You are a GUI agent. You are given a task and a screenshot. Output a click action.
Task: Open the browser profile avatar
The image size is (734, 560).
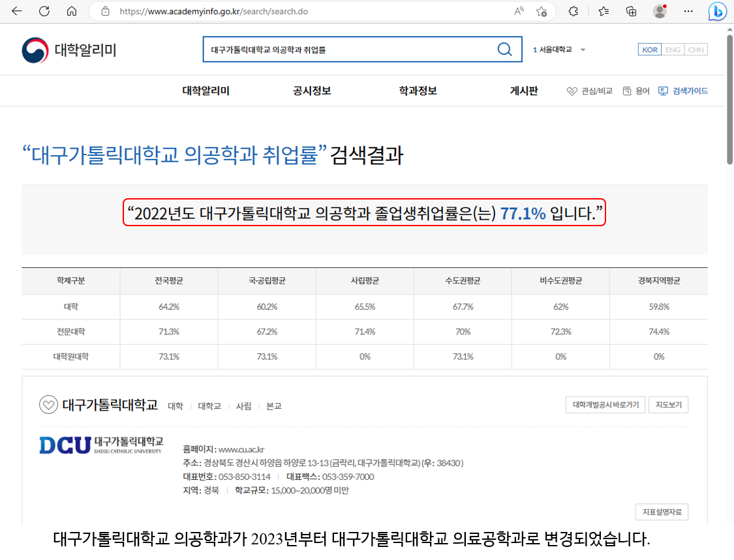point(660,11)
